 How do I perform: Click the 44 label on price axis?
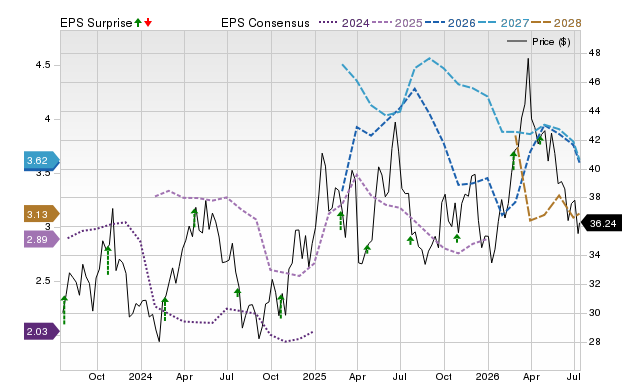594,111
